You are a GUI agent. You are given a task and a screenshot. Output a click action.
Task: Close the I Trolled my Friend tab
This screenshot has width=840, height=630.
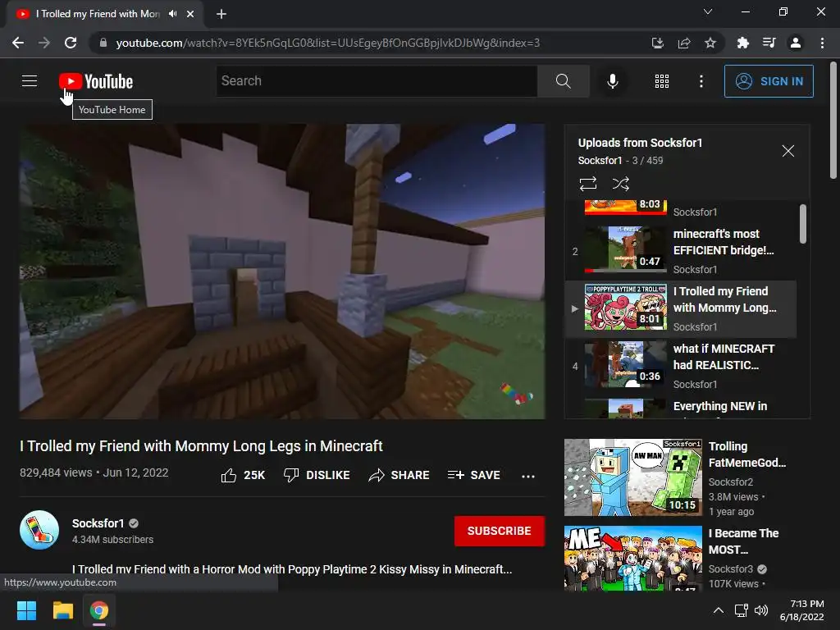click(x=190, y=14)
